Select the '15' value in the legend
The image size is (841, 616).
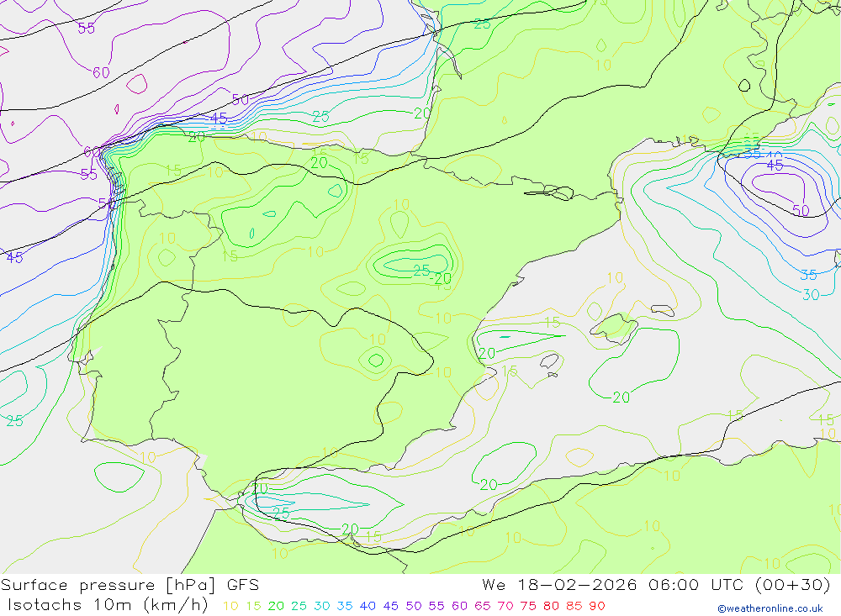(x=253, y=607)
